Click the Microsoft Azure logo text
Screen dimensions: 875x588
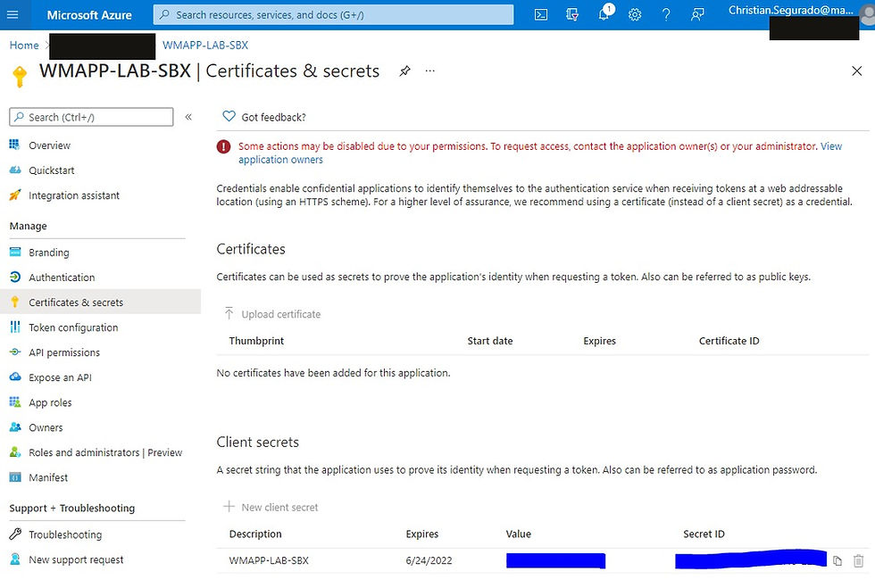[x=89, y=15]
